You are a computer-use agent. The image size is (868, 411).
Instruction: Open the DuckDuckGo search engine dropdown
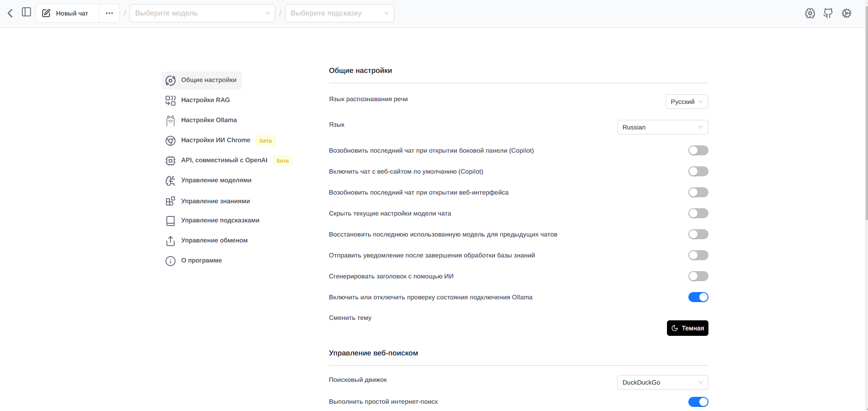point(662,382)
